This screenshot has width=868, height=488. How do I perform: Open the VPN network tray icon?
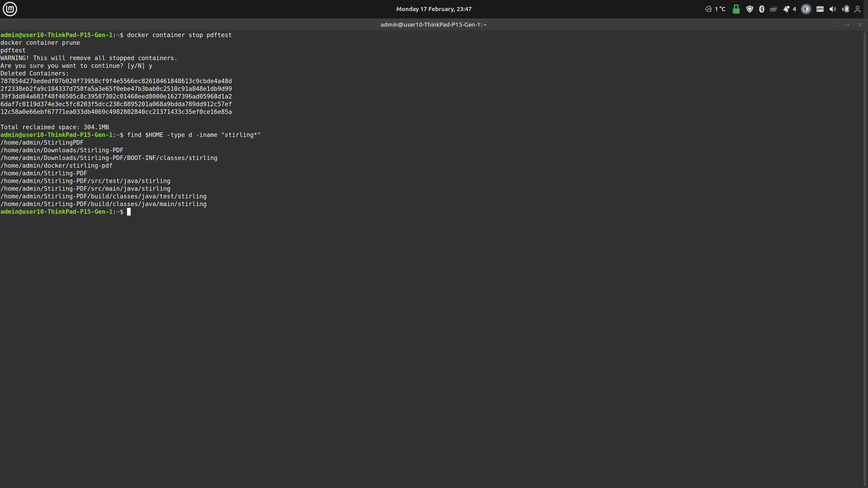click(820, 9)
